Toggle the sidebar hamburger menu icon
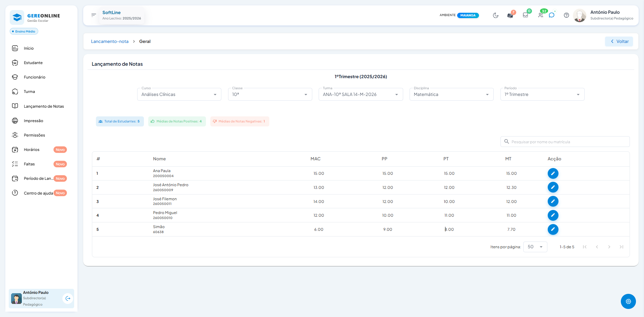Image resolution: width=644 pixels, height=317 pixels. click(x=94, y=15)
